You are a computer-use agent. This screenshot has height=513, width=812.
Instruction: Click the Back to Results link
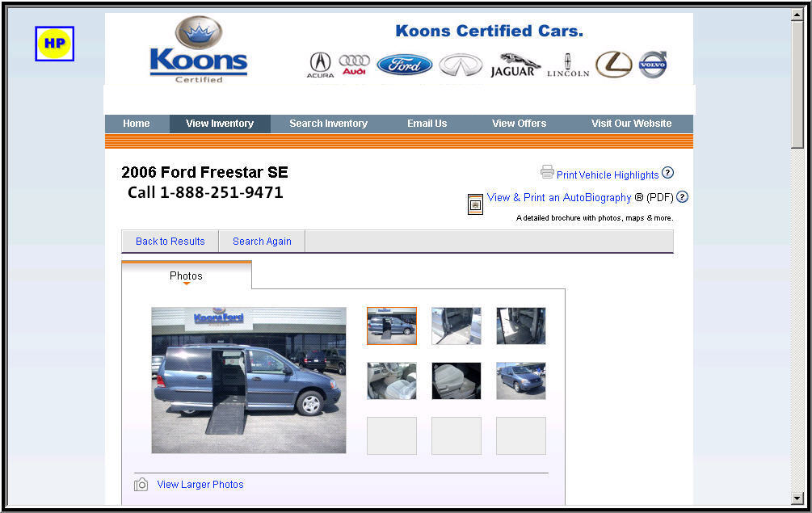click(170, 242)
